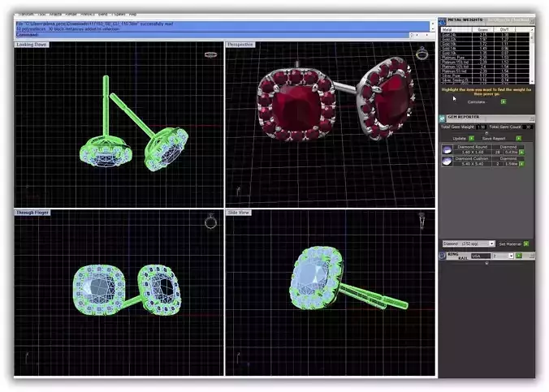Click the Ring Rail green go button
The height and width of the screenshot is (392, 549).
(519, 256)
